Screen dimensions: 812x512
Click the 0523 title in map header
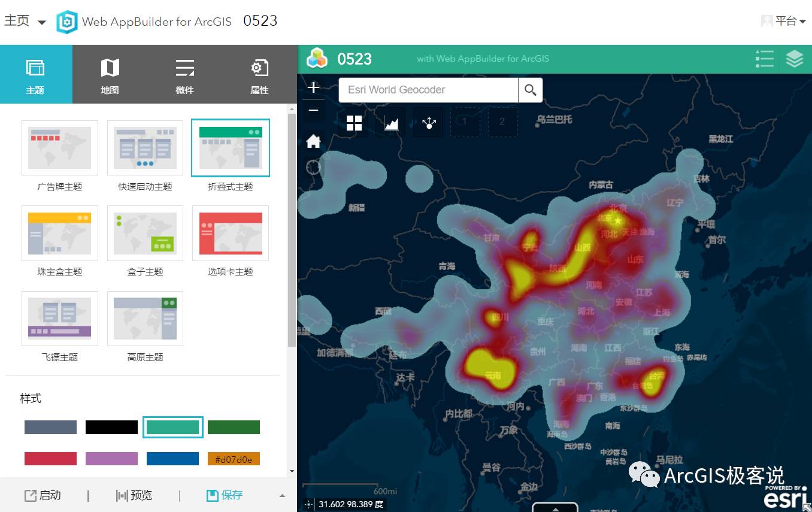[x=355, y=59]
